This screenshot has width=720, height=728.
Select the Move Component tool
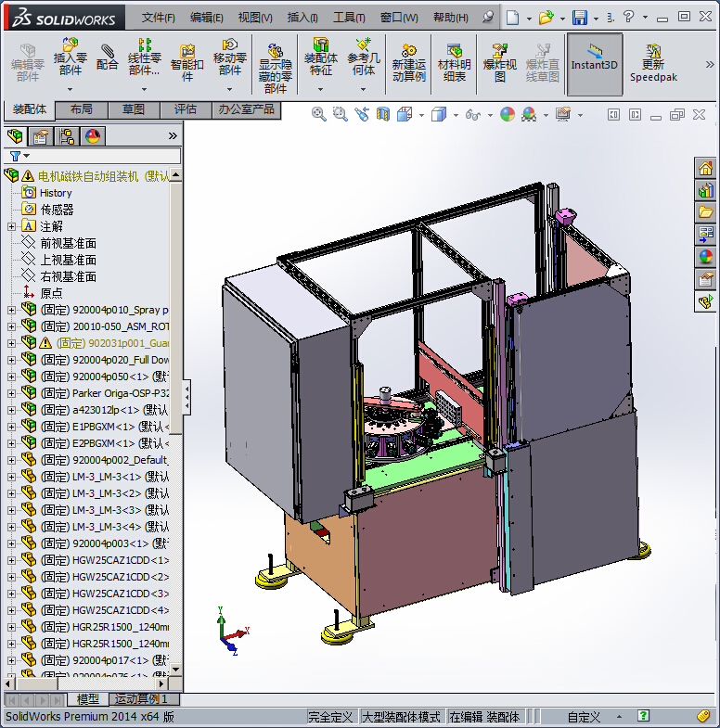(229, 57)
